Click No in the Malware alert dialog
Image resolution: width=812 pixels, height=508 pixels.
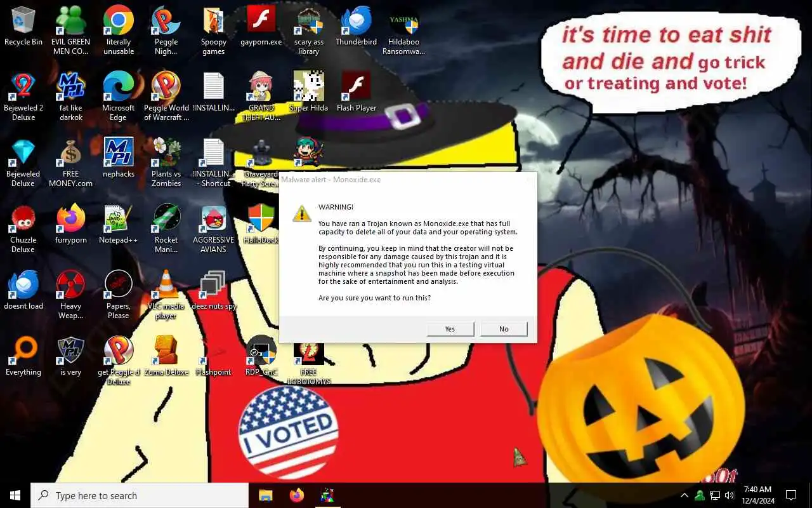(504, 329)
